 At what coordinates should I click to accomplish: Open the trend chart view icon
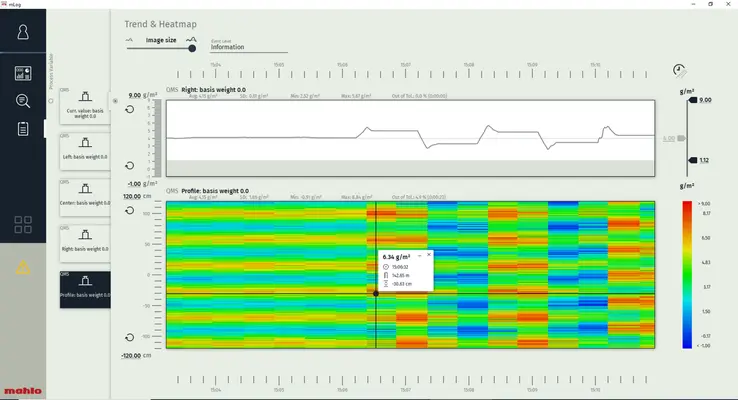(22, 73)
